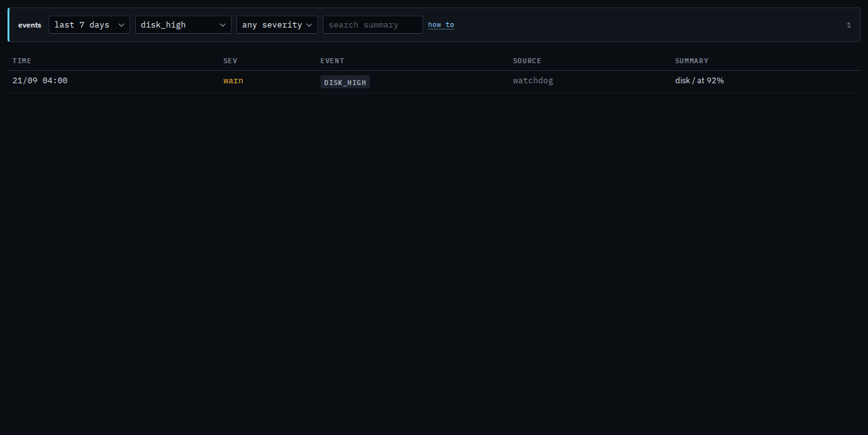
Task: Open the 'last 7 days' time range dropdown
Action: [89, 25]
